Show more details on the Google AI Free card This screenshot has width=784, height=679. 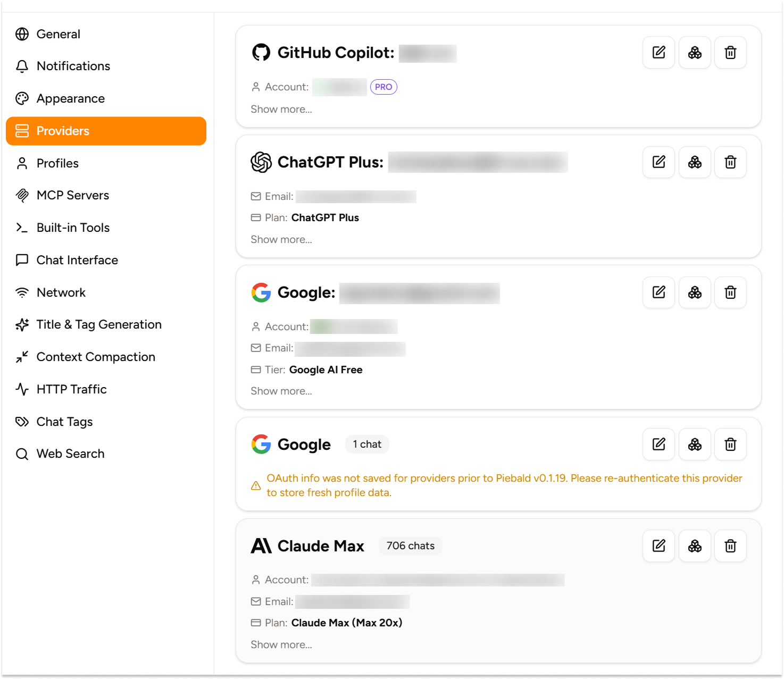[x=281, y=391]
